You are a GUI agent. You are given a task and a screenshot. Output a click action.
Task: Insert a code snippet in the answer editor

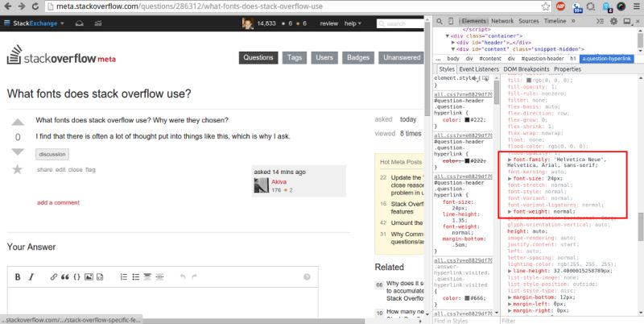coord(100,276)
